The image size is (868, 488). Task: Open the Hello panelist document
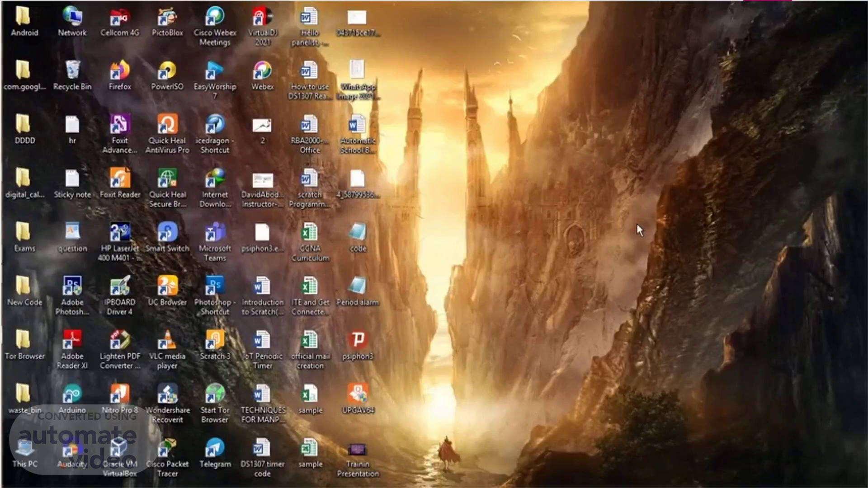pyautogui.click(x=310, y=26)
